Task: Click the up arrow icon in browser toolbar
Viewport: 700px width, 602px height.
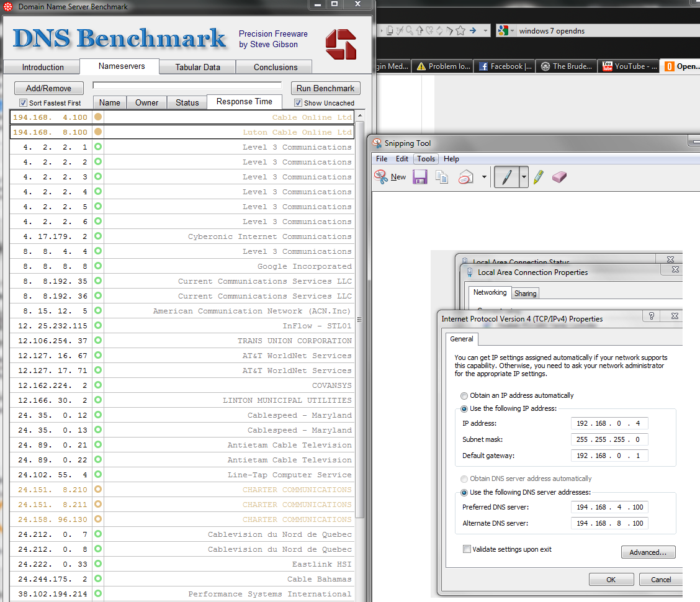Action: click(420, 30)
